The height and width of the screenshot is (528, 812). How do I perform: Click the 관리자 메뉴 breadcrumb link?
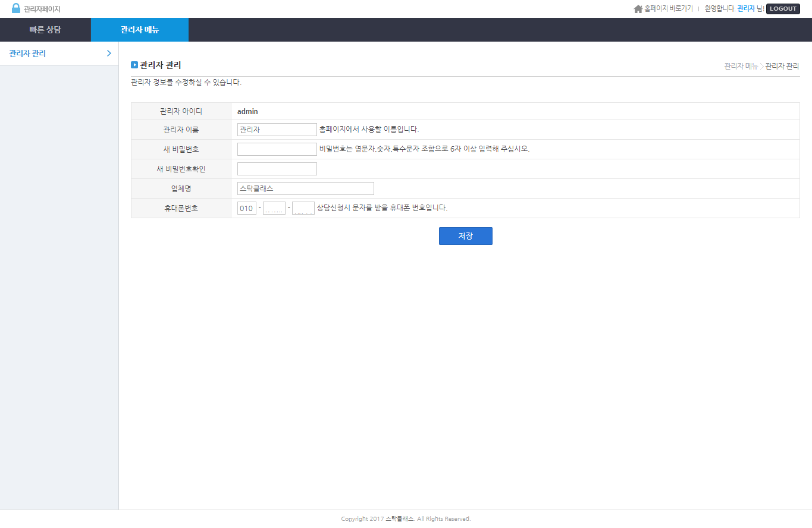741,66
